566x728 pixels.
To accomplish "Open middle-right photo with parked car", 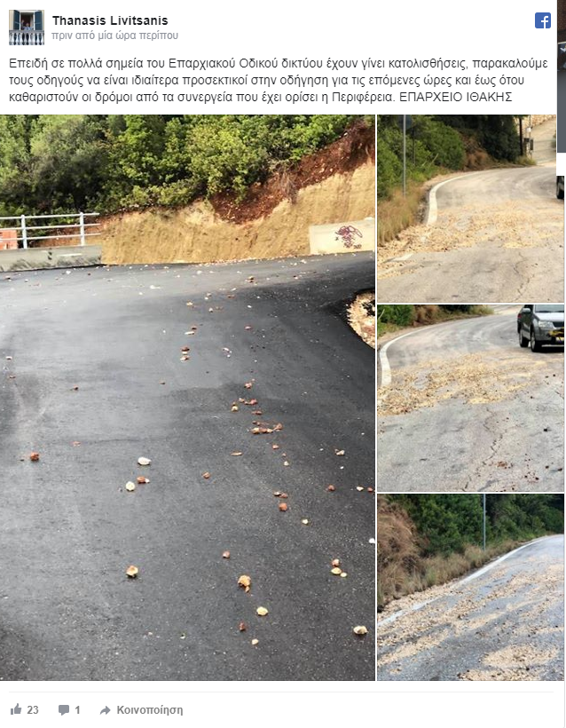I will pyautogui.click(x=470, y=398).
